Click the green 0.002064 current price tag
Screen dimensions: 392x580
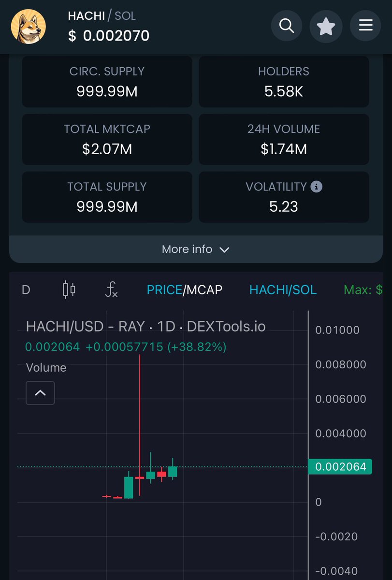coord(340,467)
